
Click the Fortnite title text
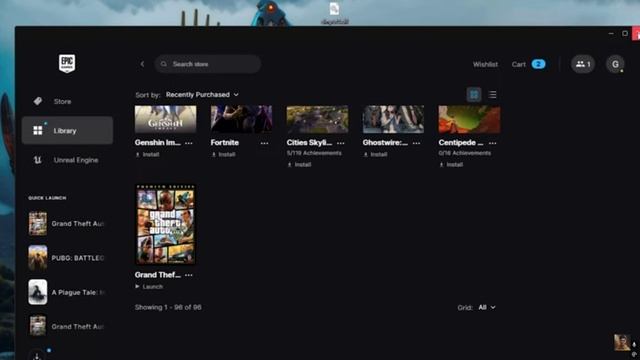(225, 143)
